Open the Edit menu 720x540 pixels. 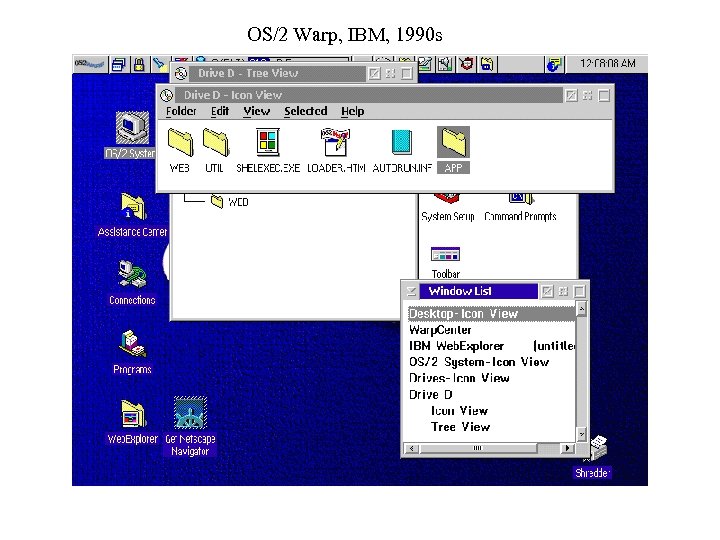click(x=220, y=111)
